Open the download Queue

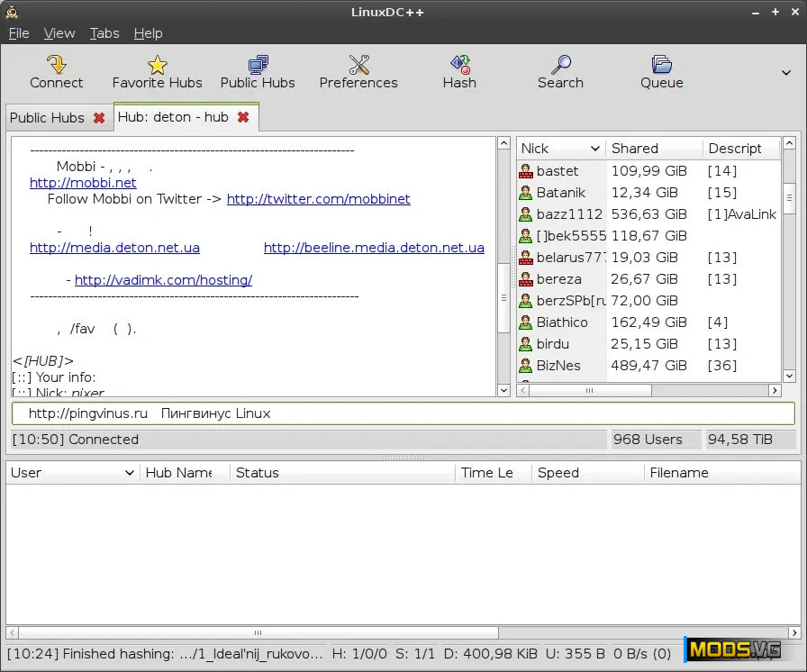[x=661, y=71]
